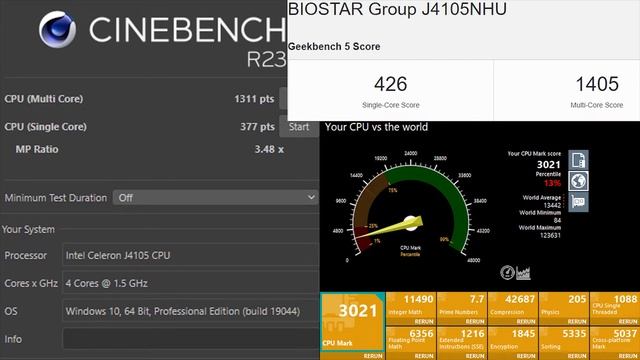Click the Geekbench multi-core score 1405
The height and width of the screenshot is (360, 640).
597,84
